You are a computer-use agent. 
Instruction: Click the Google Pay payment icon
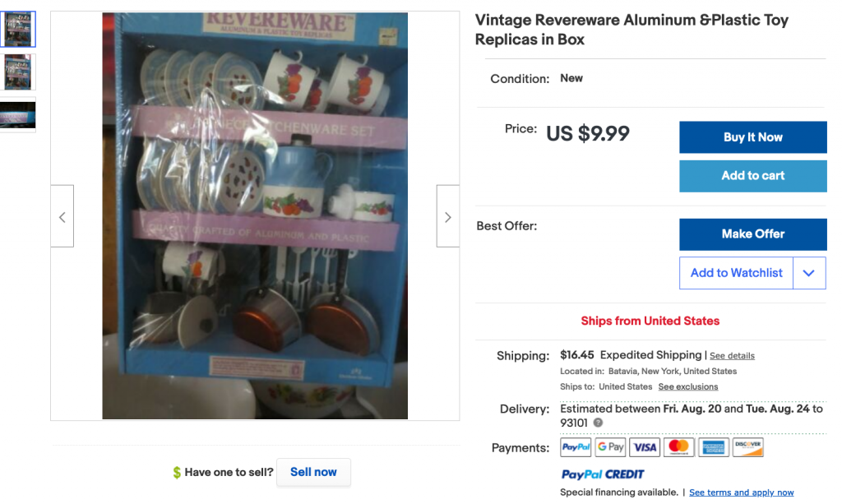point(610,447)
